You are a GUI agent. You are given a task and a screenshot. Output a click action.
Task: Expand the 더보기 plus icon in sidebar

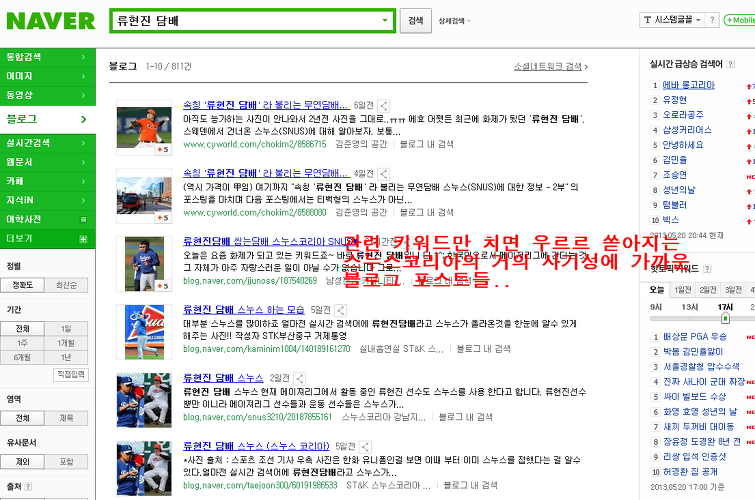tap(84, 238)
